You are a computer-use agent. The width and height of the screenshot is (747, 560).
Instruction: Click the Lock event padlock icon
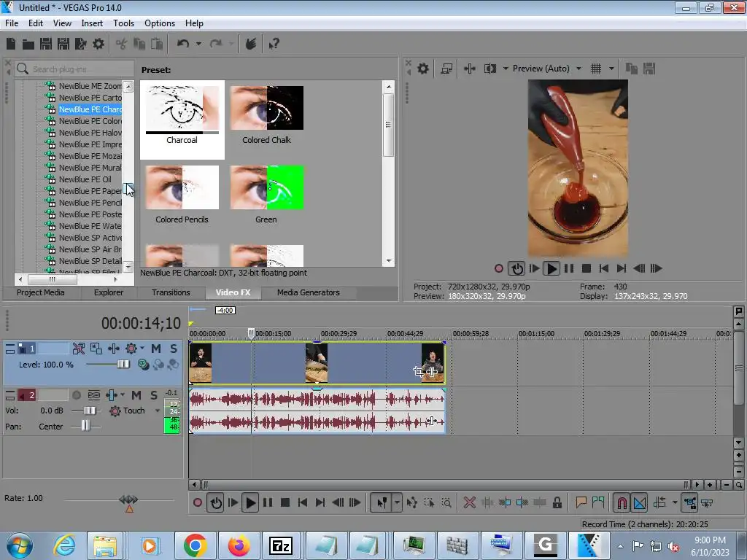coord(557,502)
